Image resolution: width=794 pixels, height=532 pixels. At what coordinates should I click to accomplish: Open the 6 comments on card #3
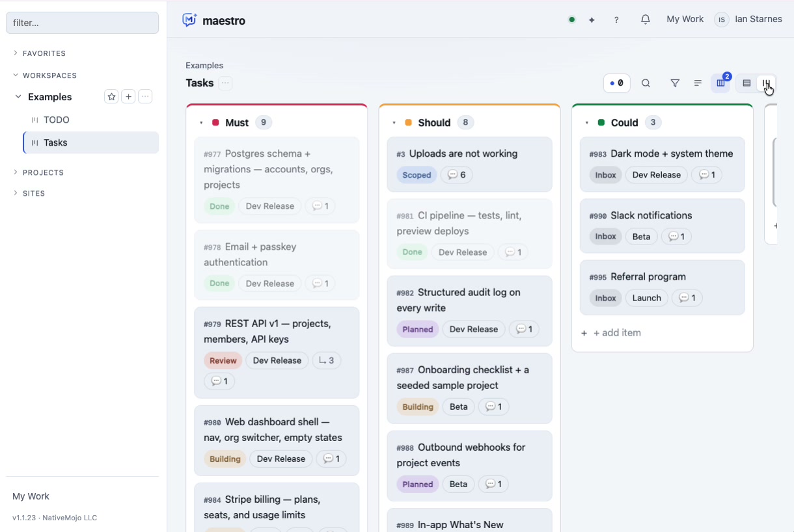[457, 175]
